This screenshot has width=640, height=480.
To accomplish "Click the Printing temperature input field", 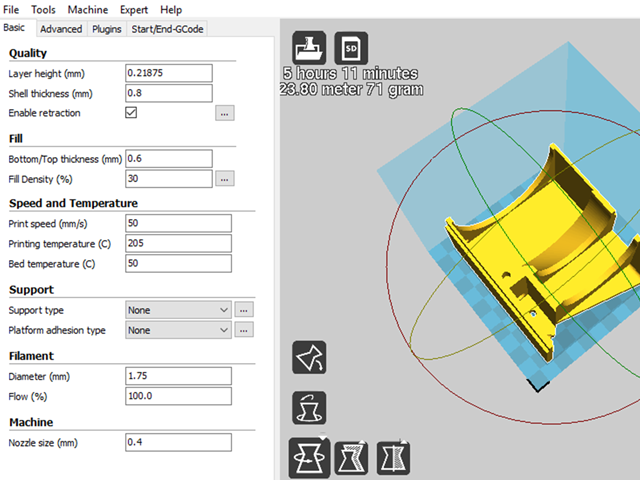I will (x=178, y=243).
